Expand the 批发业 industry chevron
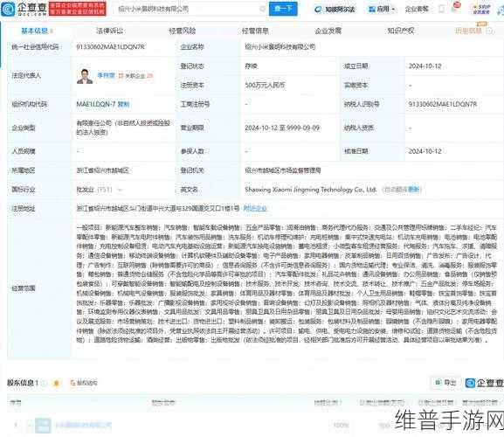This screenshot has width=504, height=437. 120,190
